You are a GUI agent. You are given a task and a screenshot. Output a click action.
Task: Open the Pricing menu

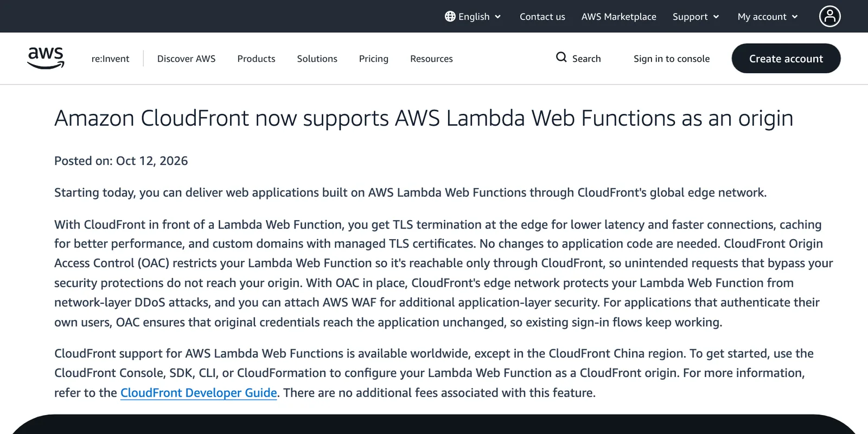coord(374,59)
